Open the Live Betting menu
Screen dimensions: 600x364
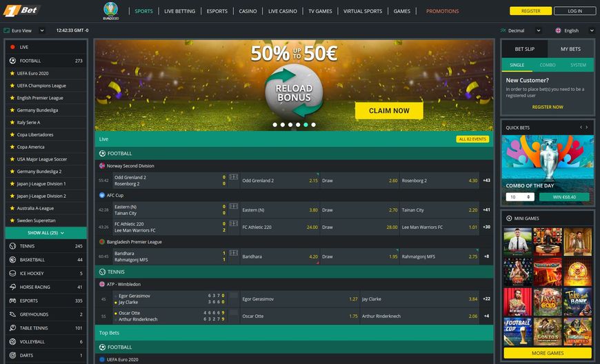tap(179, 11)
